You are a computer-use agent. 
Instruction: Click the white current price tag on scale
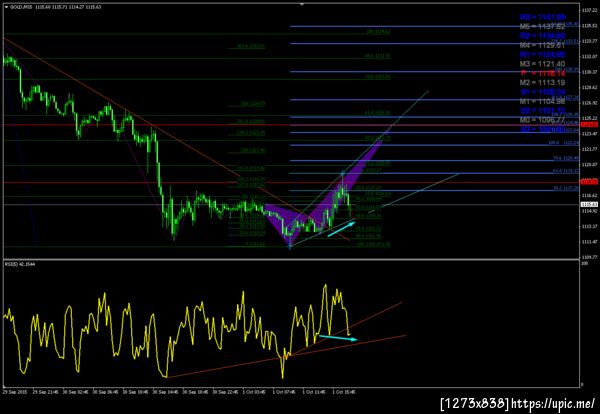(590, 205)
